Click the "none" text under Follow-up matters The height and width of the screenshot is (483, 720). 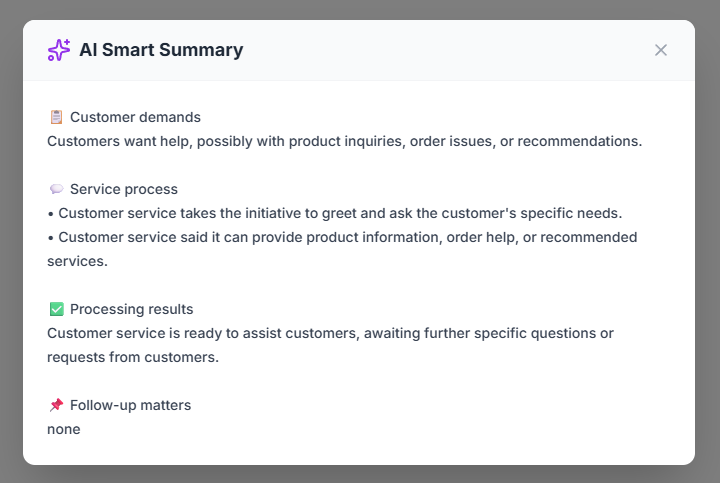click(63, 429)
